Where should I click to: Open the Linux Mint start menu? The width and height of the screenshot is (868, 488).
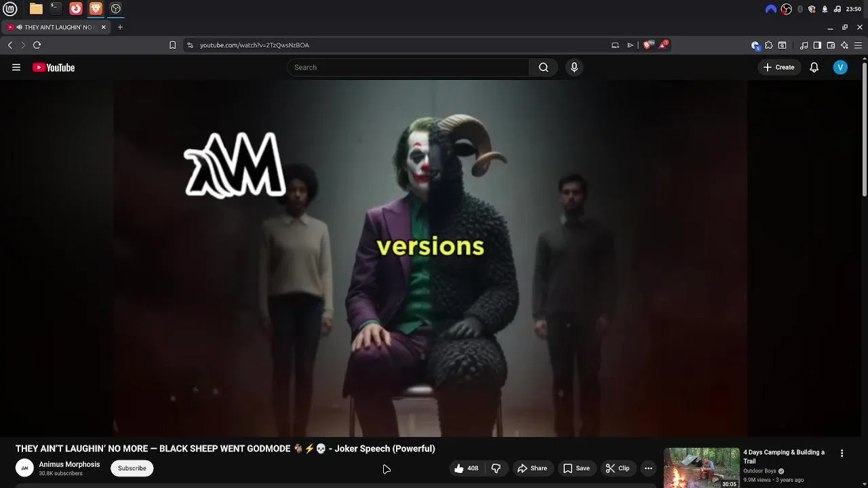(x=9, y=9)
